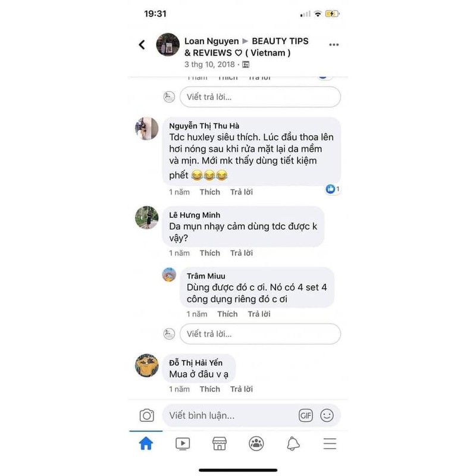476x476 pixels.
Task: Open the three-dot post options menu
Action: (x=334, y=45)
